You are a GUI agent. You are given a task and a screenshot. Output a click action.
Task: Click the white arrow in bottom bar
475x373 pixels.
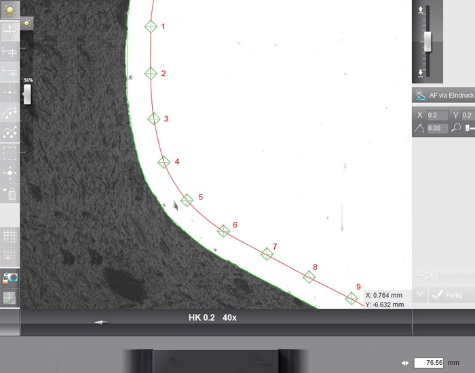pyautogui.click(x=101, y=322)
